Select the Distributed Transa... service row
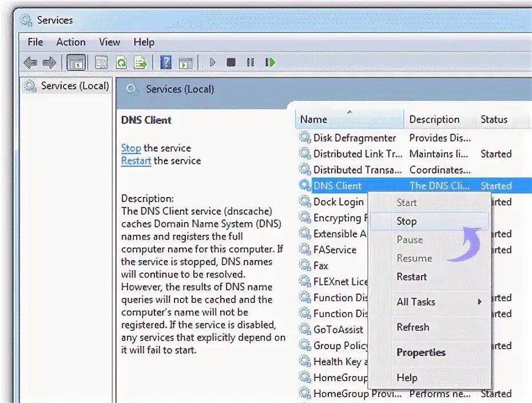Image resolution: width=532 pixels, height=403 pixels. pyautogui.click(x=415, y=170)
